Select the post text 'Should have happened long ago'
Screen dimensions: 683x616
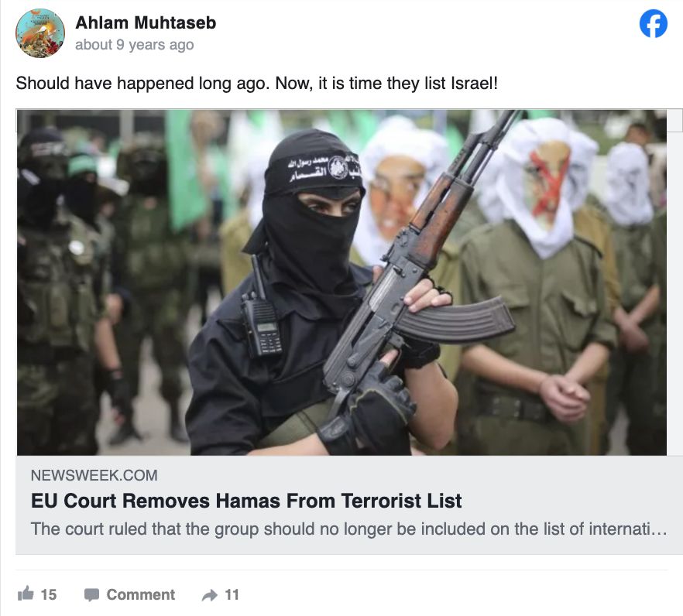pos(142,84)
